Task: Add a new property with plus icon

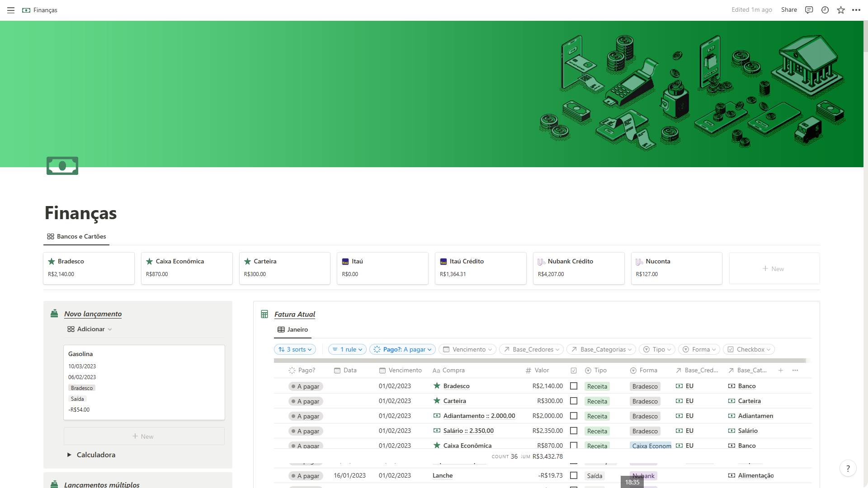Action: (x=780, y=370)
